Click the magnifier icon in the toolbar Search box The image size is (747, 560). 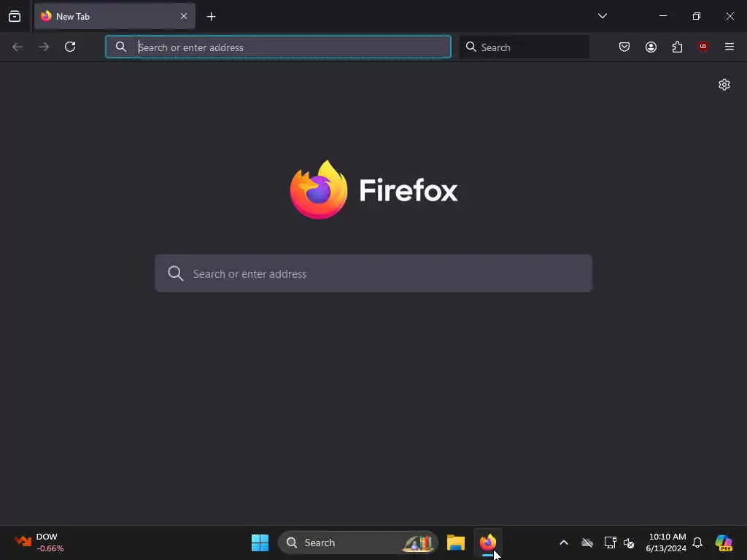point(471,47)
